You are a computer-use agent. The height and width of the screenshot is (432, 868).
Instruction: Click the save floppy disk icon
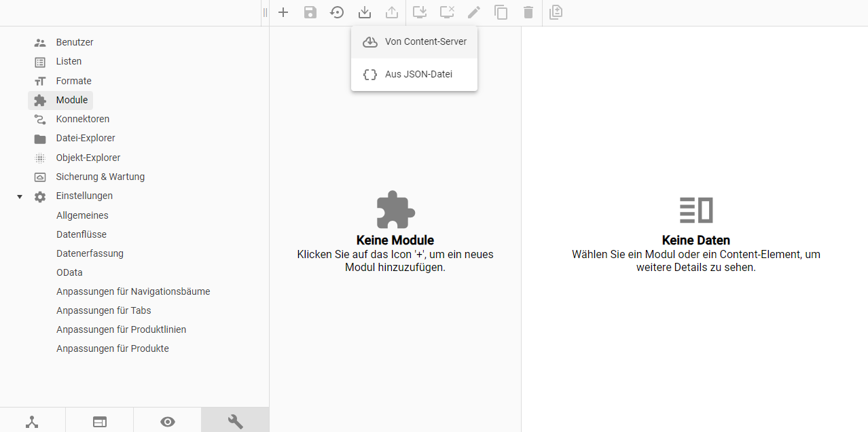coord(310,12)
